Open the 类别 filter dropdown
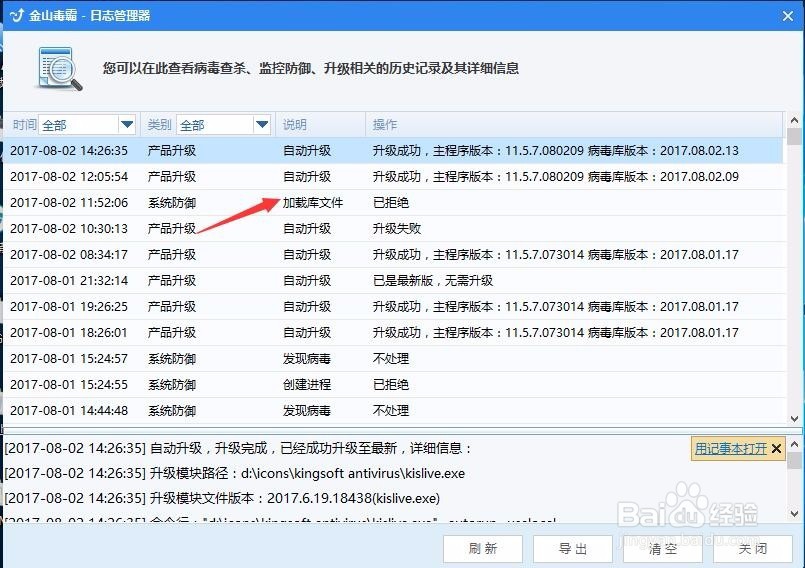The width and height of the screenshot is (805, 568). coord(262,124)
